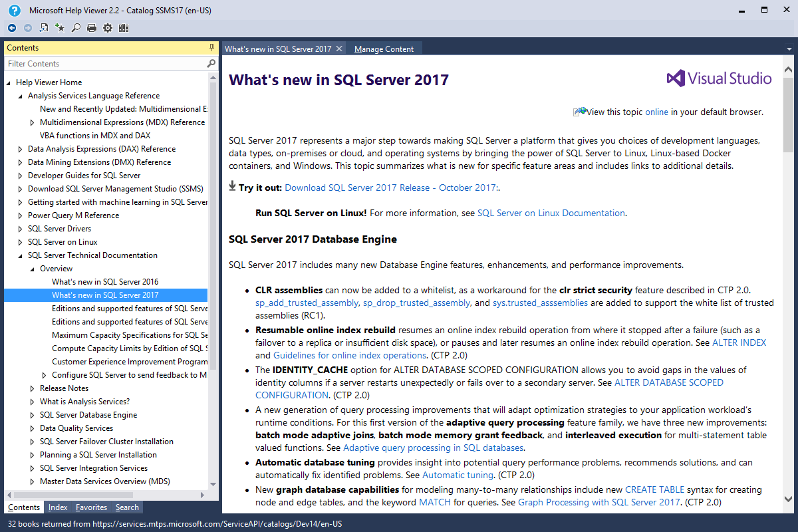Open Find with the magnifier toolbar icon
Screen dimensions: 798x532
click(x=75, y=27)
